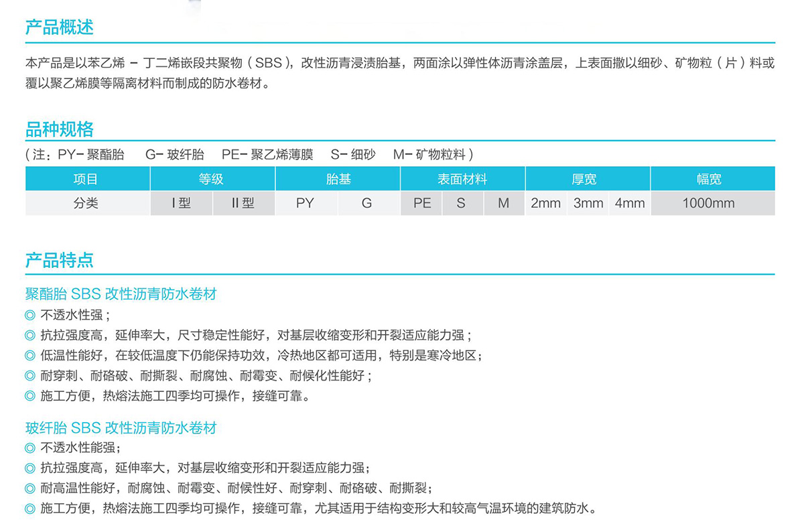
Task: Click bullet icon on line ending 接缝可靠。
Action: click(x=29, y=395)
